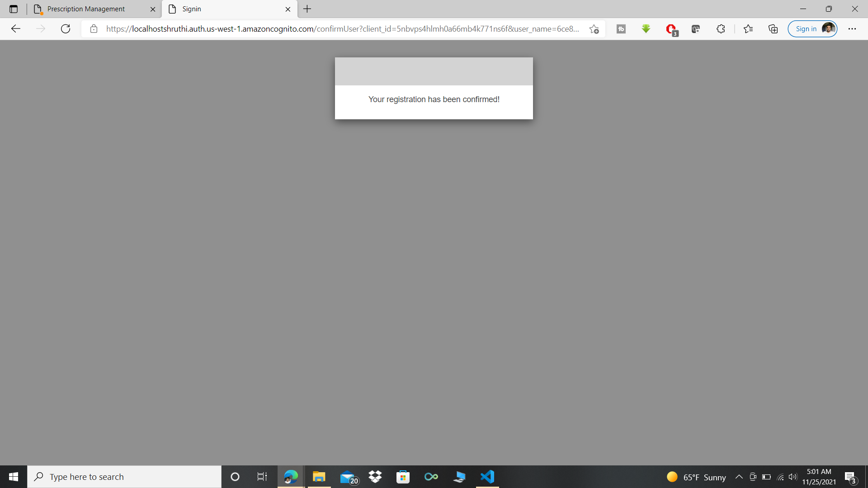This screenshot has height=488, width=868.
Task: Open the Favorites list icon
Action: click(x=748, y=29)
